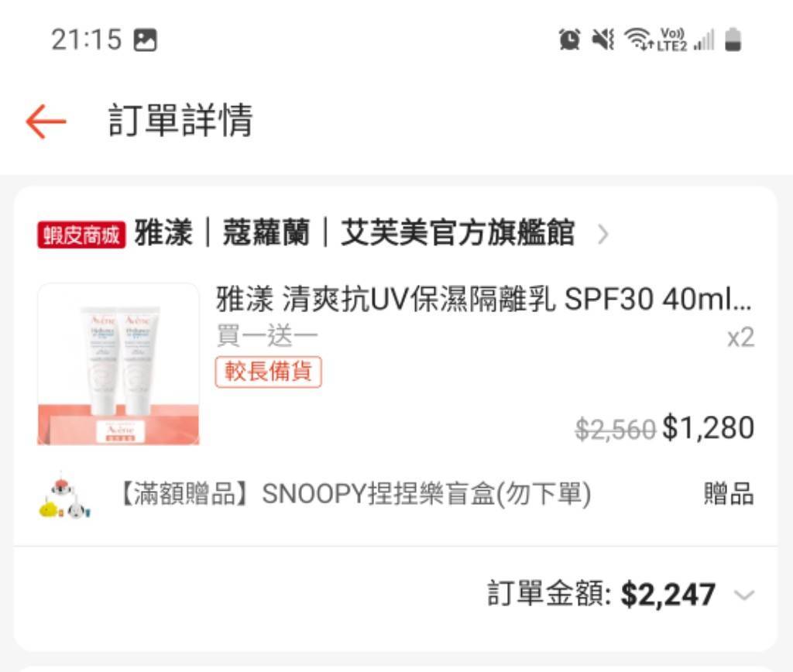Open the 雅漾｜蔻蘿蘭｜艾芙美官方旗艦館 store link
This screenshot has width=793, height=672.
pos(354,233)
